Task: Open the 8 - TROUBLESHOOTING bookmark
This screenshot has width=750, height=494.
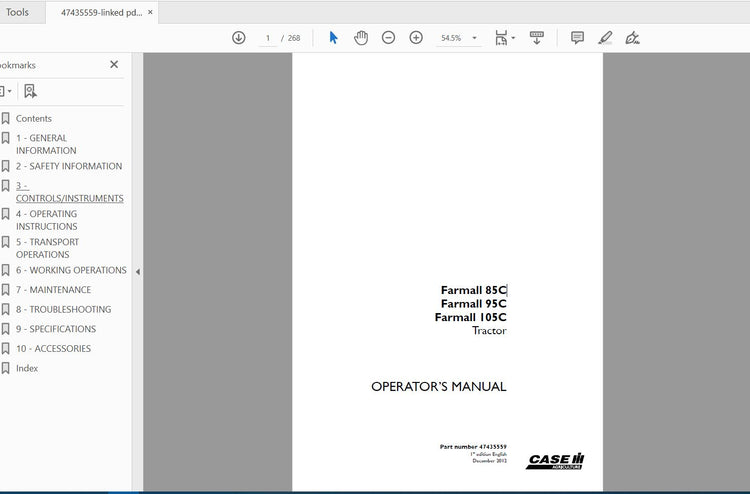Action: pyautogui.click(x=63, y=309)
